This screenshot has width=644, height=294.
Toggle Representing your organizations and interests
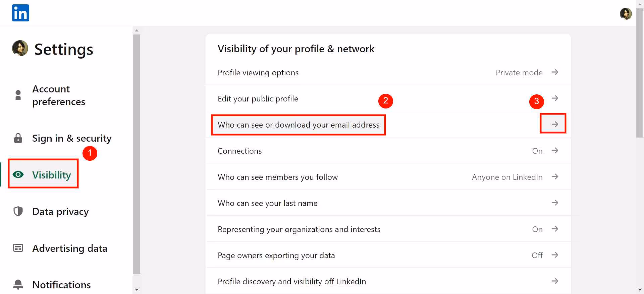[x=555, y=229]
